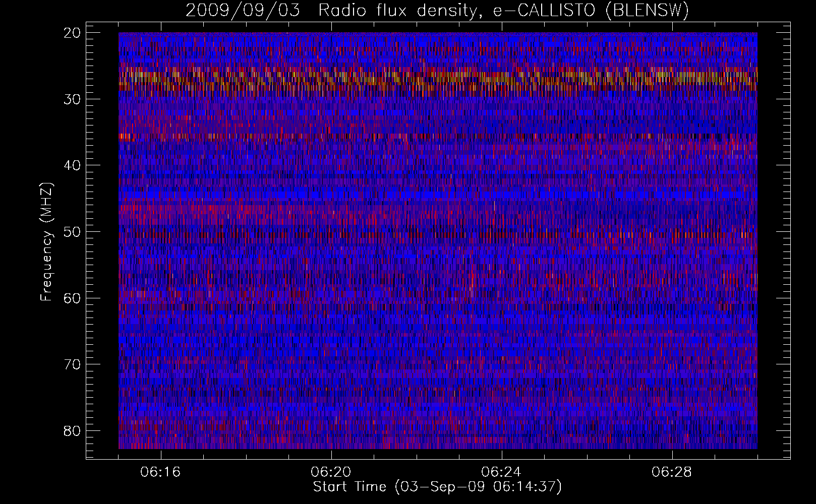Viewport: 816px width, 504px height.
Task: Click the 'Frequency (MHZ)' axis label
Action: pos(47,242)
